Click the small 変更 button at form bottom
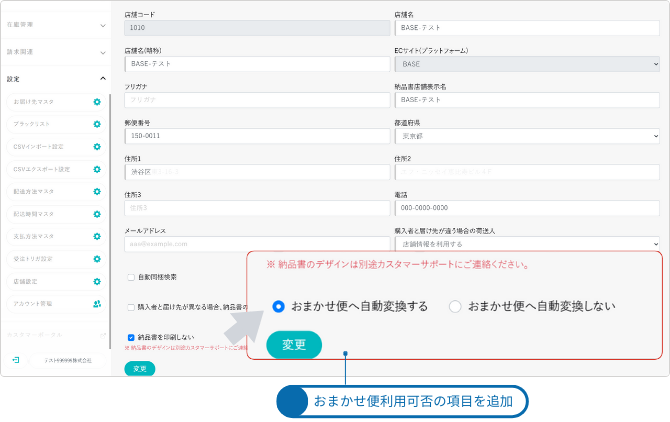670x422 pixels. [x=139, y=368]
